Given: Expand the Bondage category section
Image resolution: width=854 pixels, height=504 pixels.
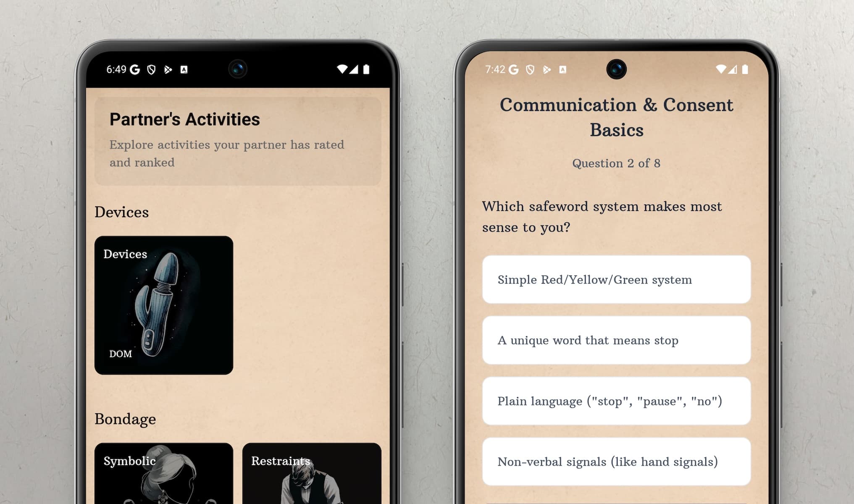Looking at the screenshot, I should [125, 419].
